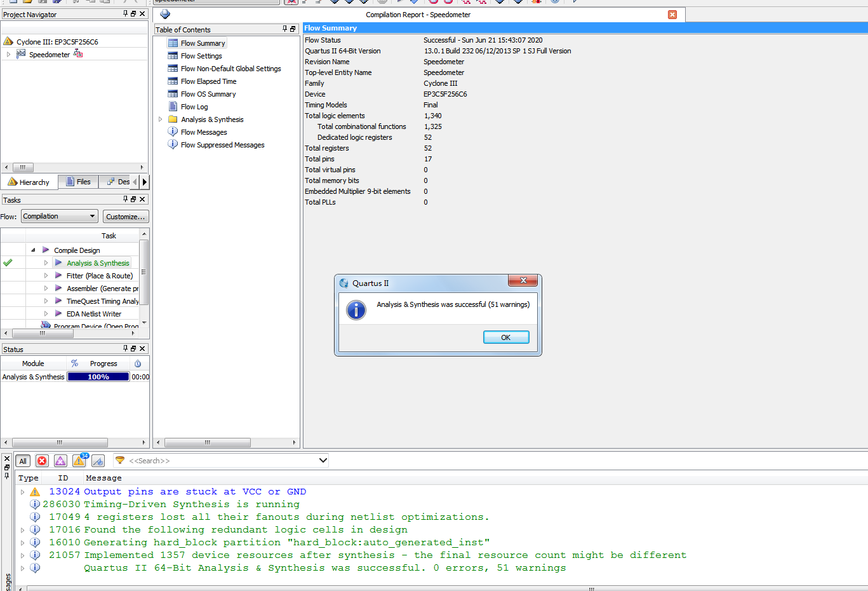Viewport: 868px width, 591px height.
Task: Open Flow Suppressed Messages report
Action: coord(222,145)
